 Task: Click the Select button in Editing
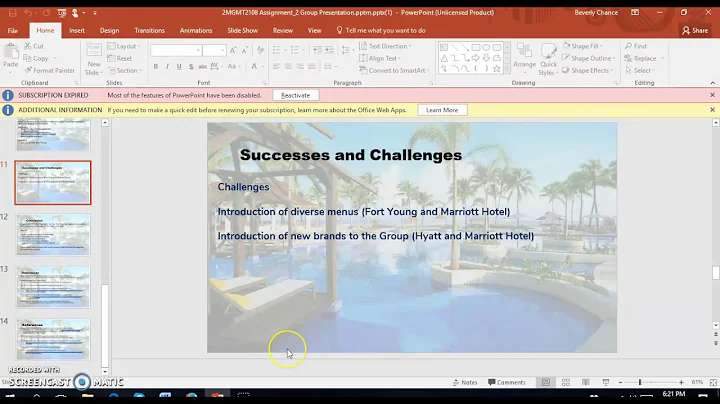(638, 70)
